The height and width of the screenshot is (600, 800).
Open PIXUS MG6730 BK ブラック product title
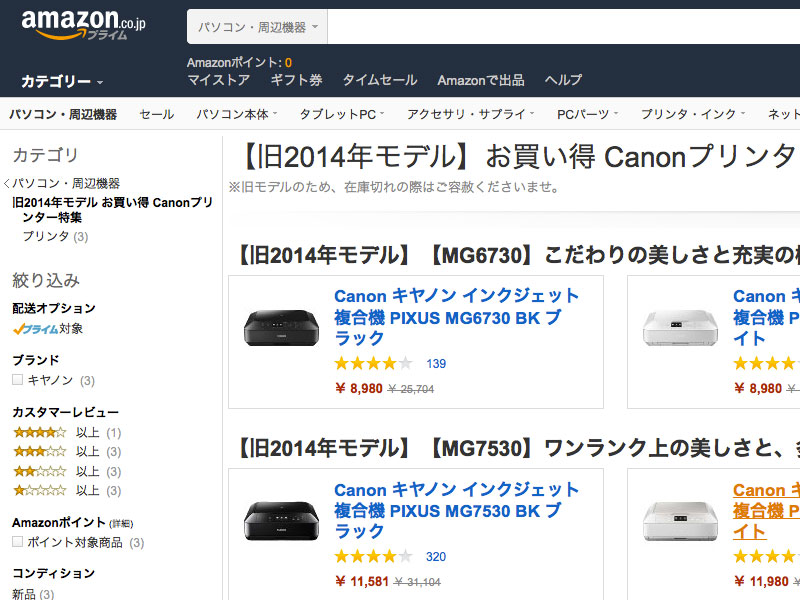click(x=457, y=317)
